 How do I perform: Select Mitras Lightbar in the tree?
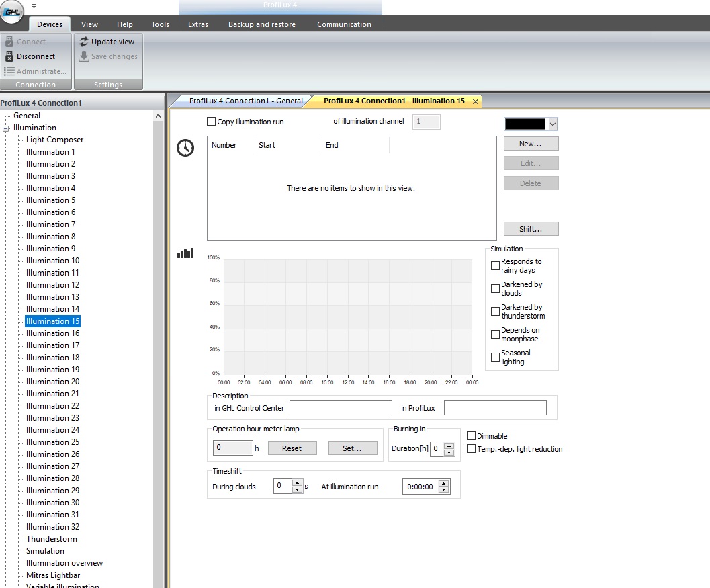[x=53, y=575]
